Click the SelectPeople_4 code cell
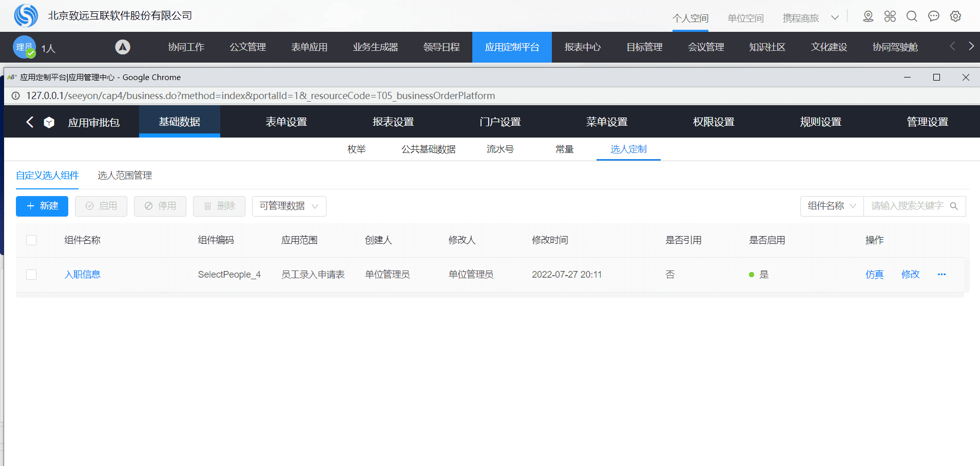The image size is (980, 466). [x=229, y=275]
